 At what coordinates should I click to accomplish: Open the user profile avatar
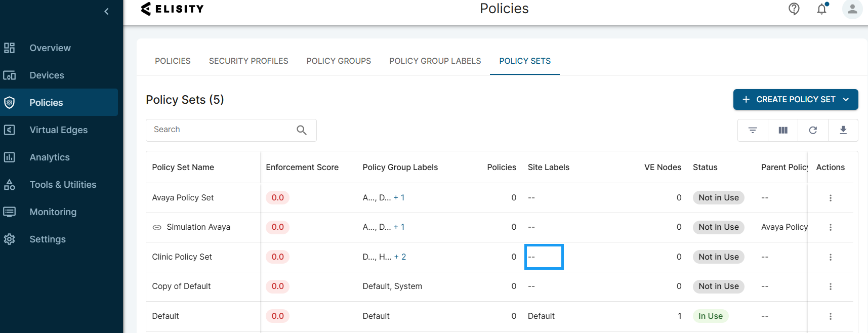pos(852,9)
